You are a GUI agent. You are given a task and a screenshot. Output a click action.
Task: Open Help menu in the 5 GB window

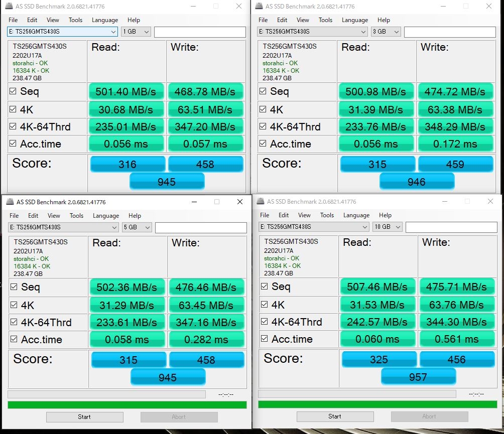coord(135,216)
